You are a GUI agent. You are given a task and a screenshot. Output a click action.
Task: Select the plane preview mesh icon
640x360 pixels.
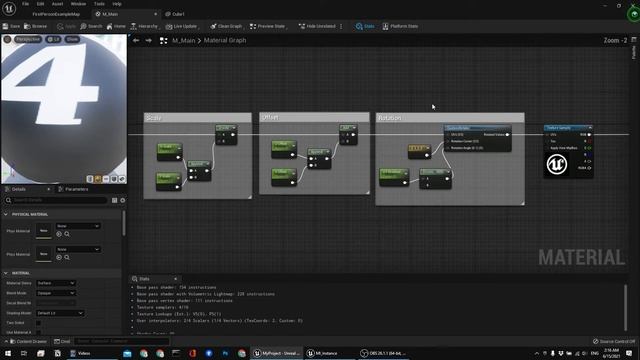[x=106, y=179]
